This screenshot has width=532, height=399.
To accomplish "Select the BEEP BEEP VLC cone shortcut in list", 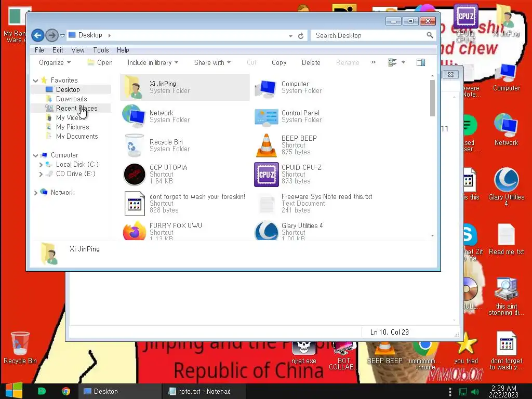I will coord(267,145).
